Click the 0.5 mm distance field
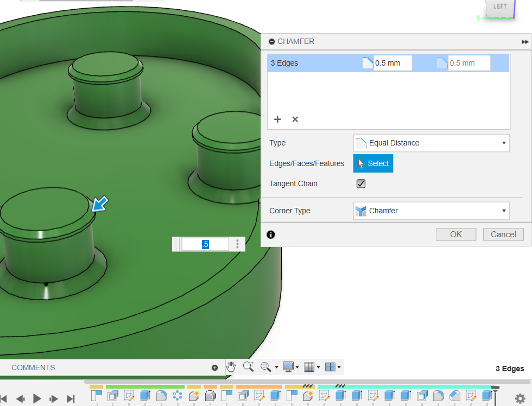Screen dimensions: 532x406 point(392,63)
